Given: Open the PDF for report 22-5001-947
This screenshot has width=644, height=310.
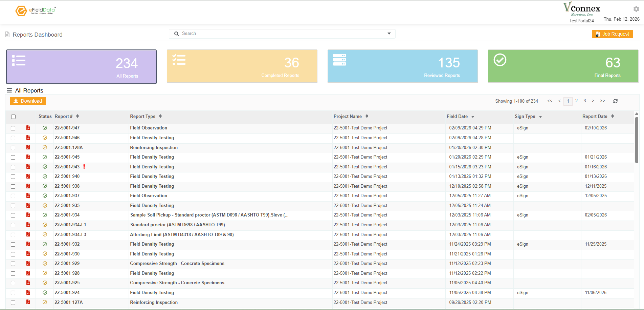Looking at the screenshot, I should pyautogui.click(x=28, y=128).
